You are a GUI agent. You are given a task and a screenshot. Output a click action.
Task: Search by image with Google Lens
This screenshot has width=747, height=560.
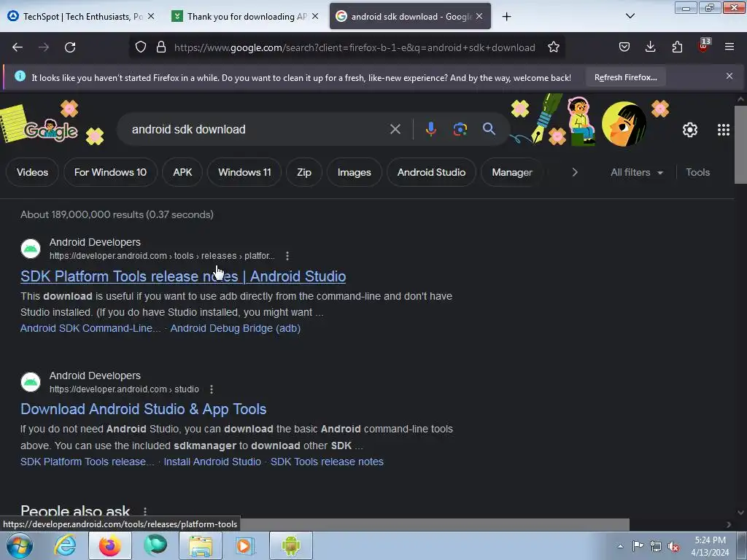point(460,129)
